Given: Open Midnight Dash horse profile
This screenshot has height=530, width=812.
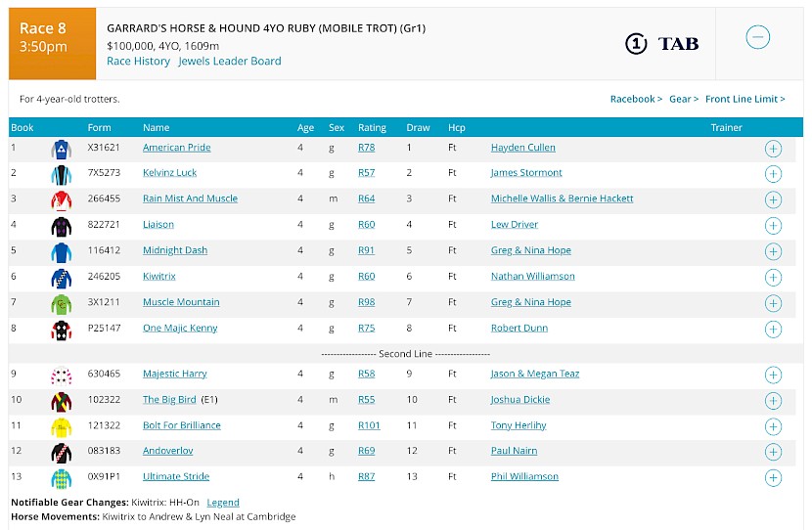Looking at the screenshot, I should pyautogui.click(x=175, y=250).
